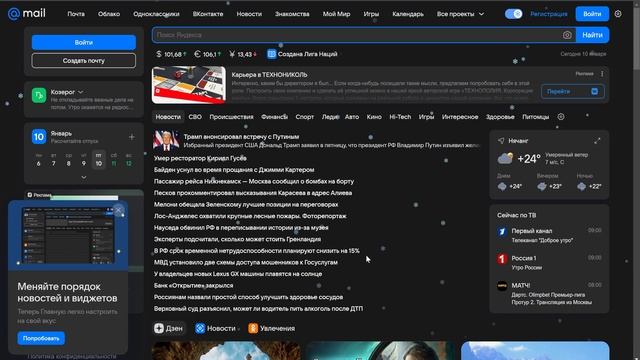The width and height of the screenshot is (640, 360).
Task: Click the Создана Лига Наций calendar icon
Action: (271, 54)
